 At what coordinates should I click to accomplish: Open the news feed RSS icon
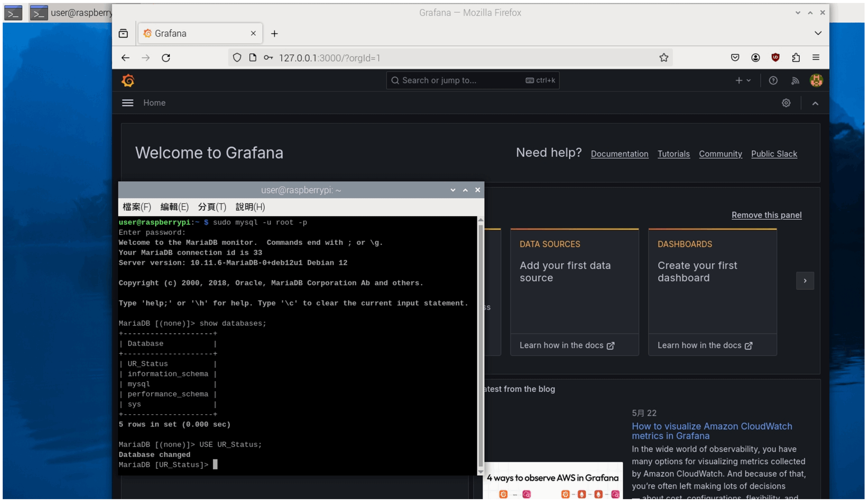coord(795,81)
